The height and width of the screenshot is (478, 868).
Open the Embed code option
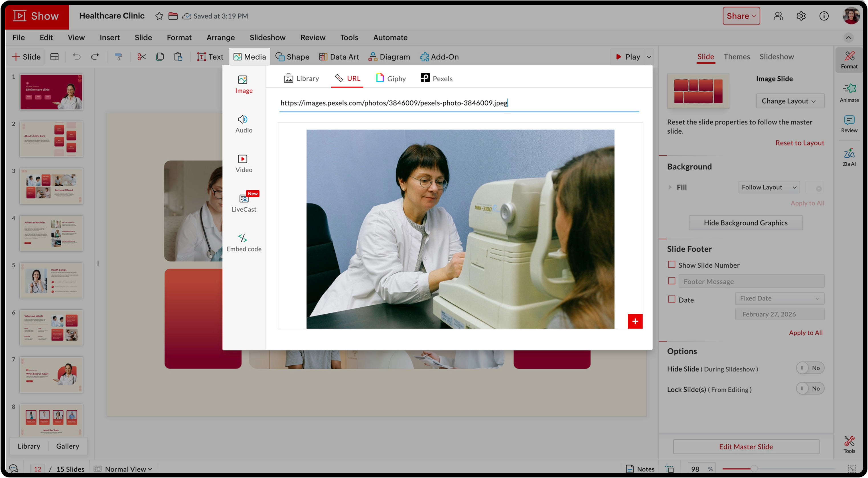pos(243,243)
